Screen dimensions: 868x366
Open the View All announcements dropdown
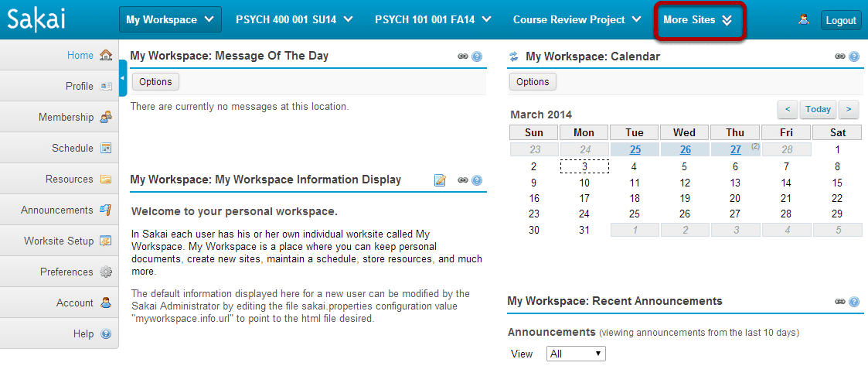(576, 354)
